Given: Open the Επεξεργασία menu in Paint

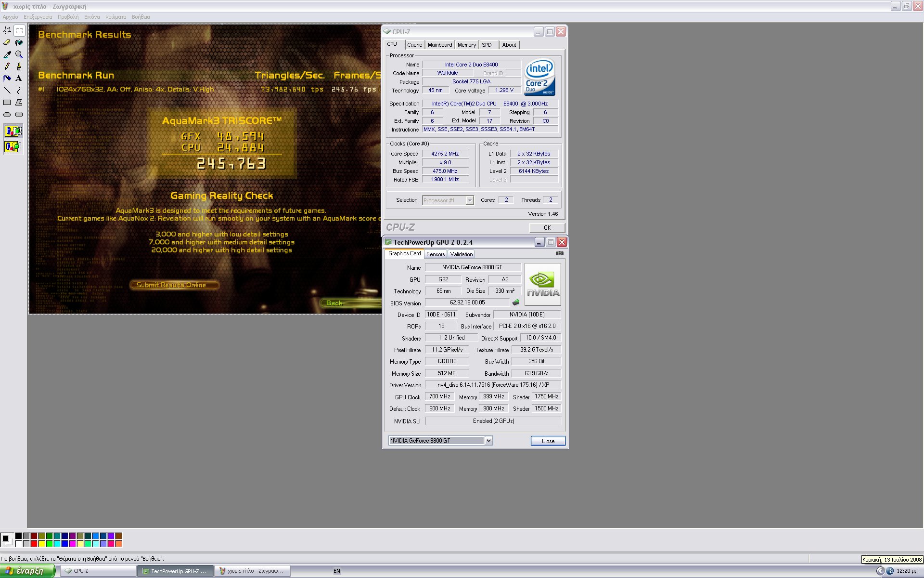Looking at the screenshot, I should 38,17.
